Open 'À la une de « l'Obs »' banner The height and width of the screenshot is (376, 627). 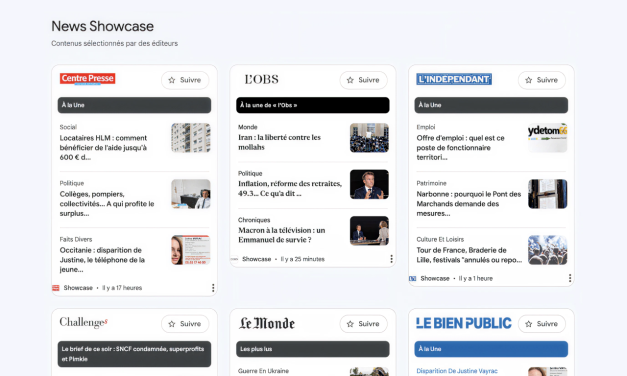click(313, 105)
